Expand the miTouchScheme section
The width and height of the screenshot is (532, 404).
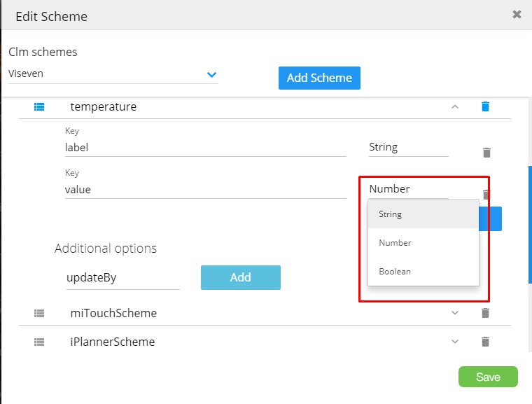[455, 313]
